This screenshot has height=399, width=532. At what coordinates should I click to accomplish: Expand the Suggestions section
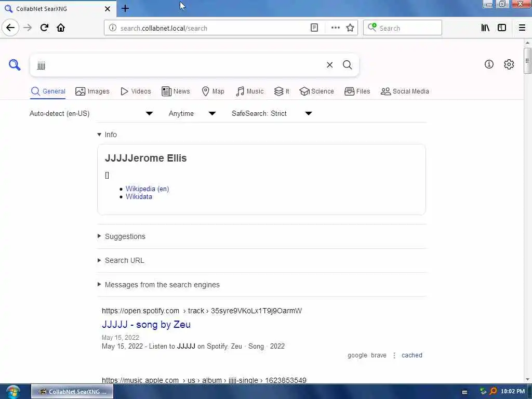(122, 236)
